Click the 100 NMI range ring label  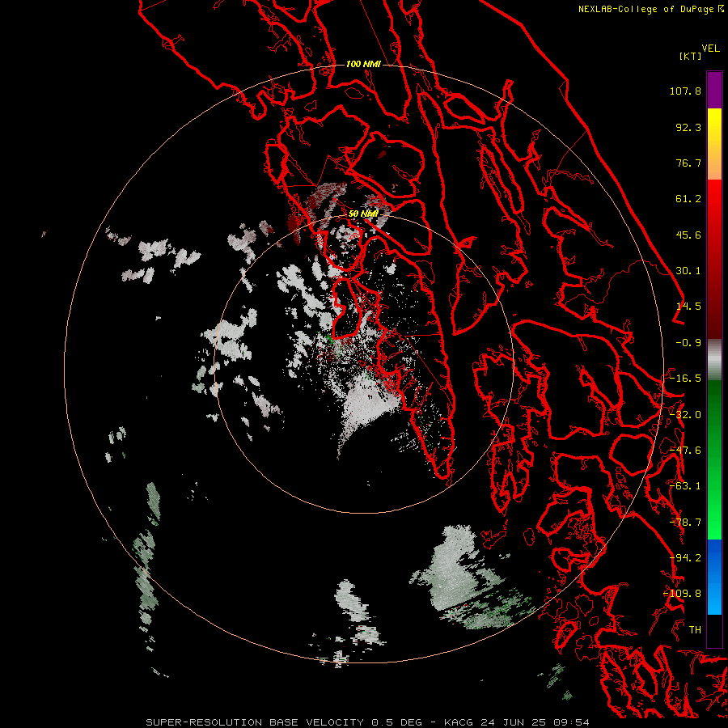click(363, 64)
